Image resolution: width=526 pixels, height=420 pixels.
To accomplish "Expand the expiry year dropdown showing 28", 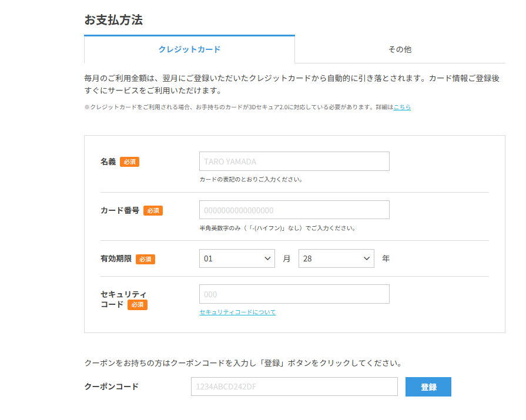I will tap(336, 258).
